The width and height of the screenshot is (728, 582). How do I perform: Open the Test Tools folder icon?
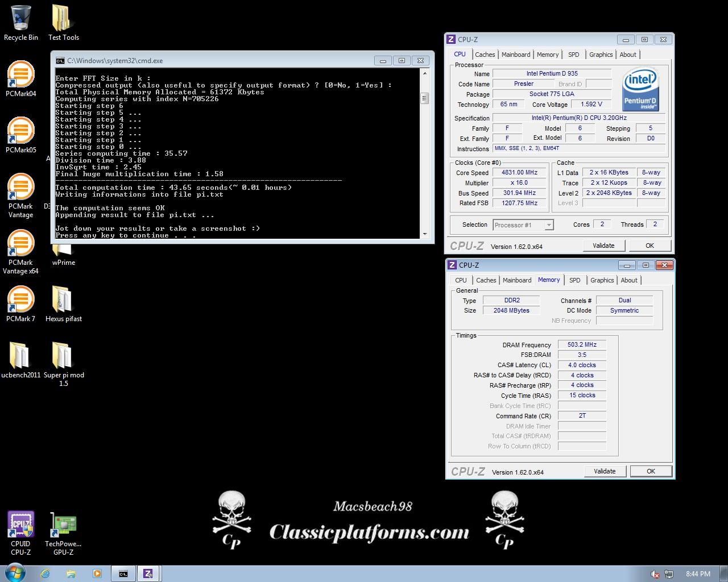pyautogui.click(x=63, y=23)
